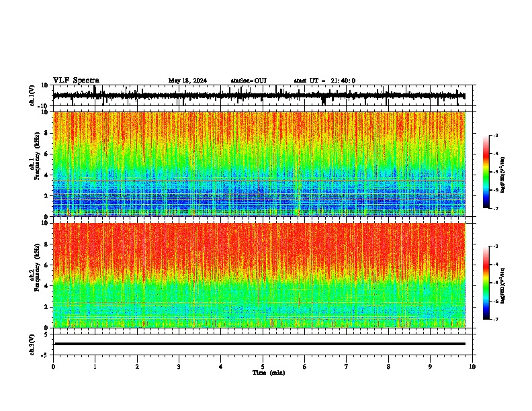Click the ch.3 voltage trace line
532x411 pixels.
click(x=260, y=344)
